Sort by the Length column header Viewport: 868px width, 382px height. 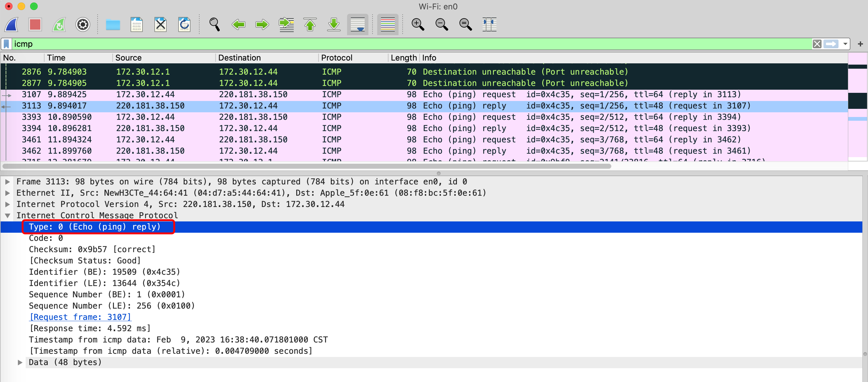coord(404,58)
